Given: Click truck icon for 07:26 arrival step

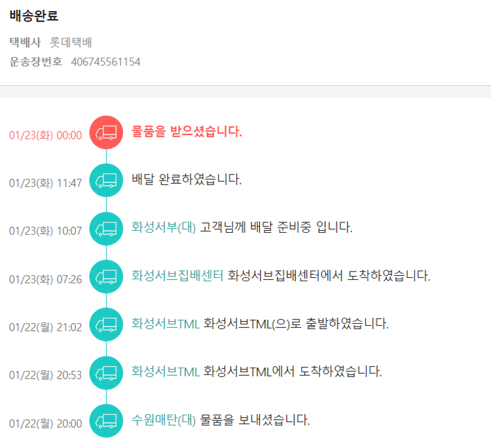Looking at the screenshot, I should click(x=106, y=276).
